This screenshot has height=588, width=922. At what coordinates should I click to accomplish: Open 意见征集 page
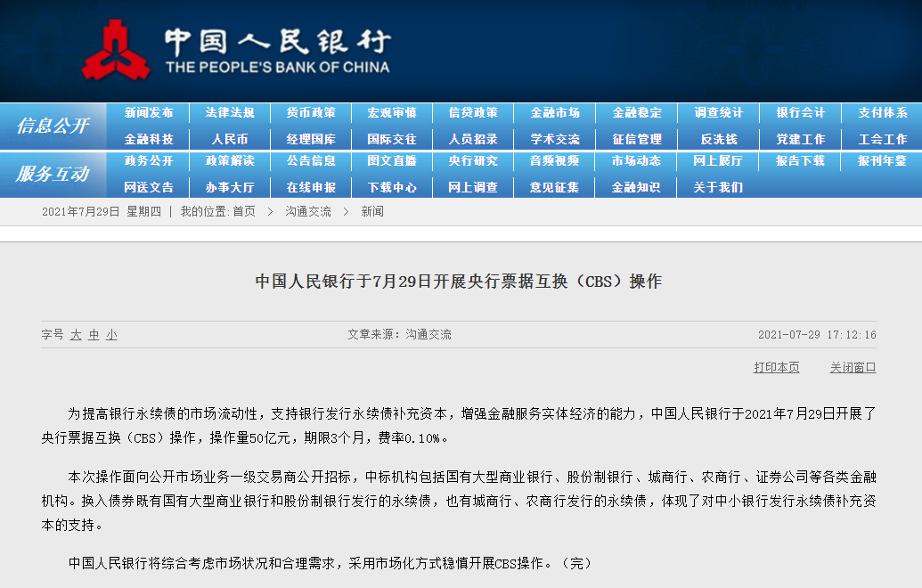555,188
